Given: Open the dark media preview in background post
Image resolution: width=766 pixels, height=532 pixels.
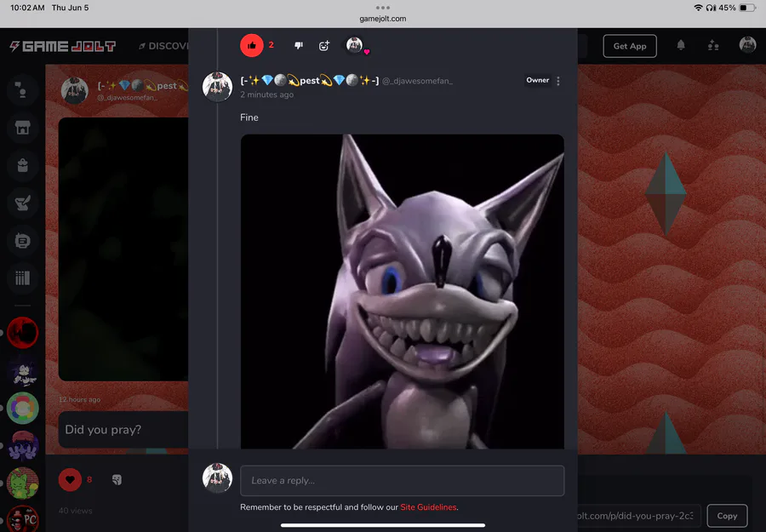Looking at the screenshot, I should click(x=123, y=249).
